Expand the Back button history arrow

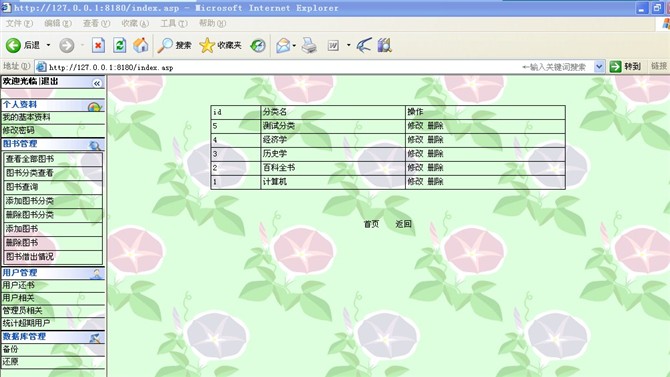[x=48, y=45]
